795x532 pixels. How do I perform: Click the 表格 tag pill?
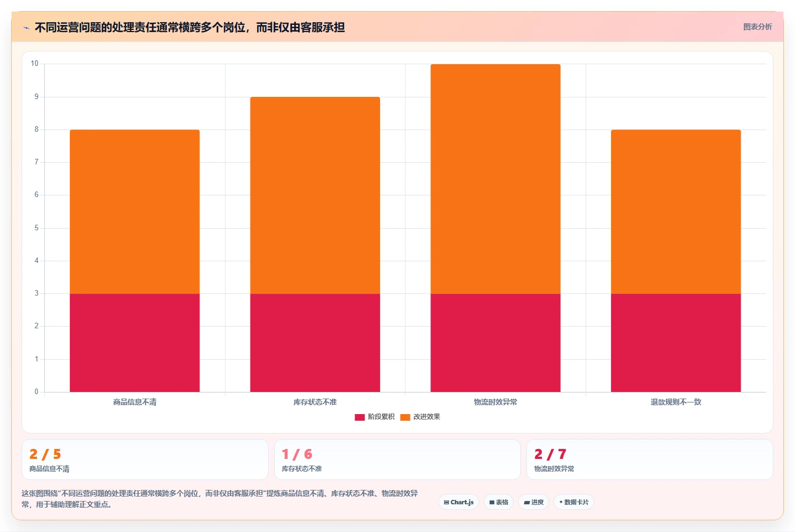499,502
